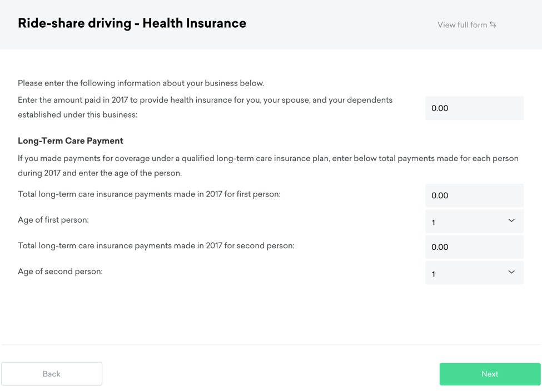Screen dimensions: 542x392
Task: Click the first person total payments label
Action: (149, 194)
